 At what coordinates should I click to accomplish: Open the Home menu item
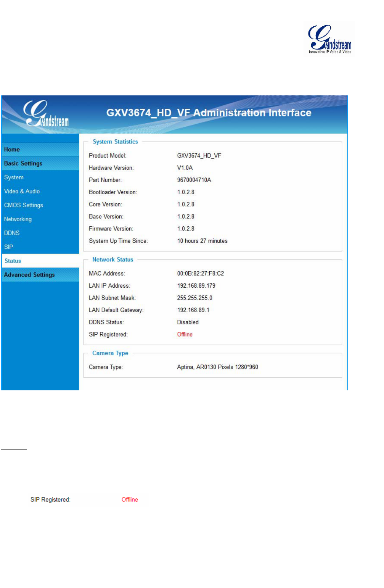click(40, 150)
